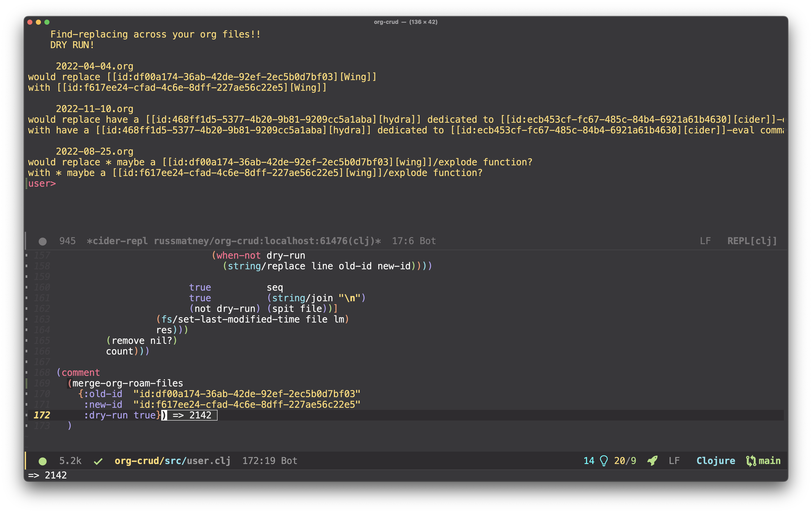The height and width of the screenshot is (513, 812).
Task: Click the inline => 2142 result overlay
Action: pyautogui.click(x=192, y=415)
